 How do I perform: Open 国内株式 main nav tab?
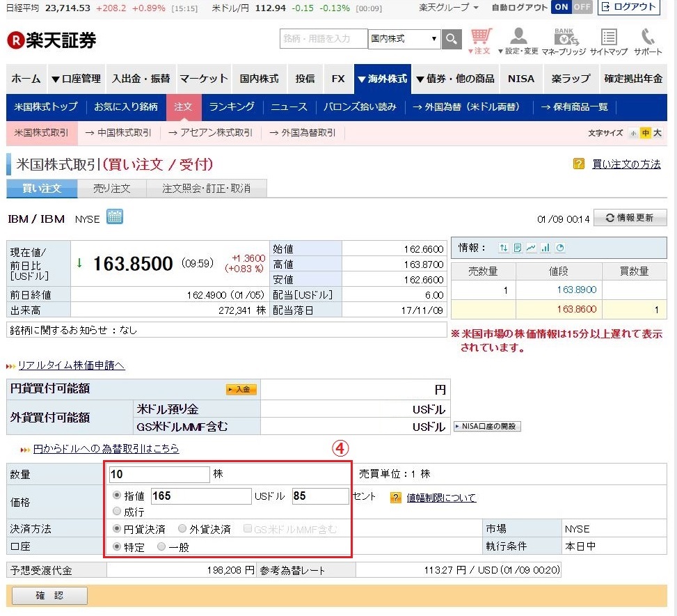[x=260, y=79]
